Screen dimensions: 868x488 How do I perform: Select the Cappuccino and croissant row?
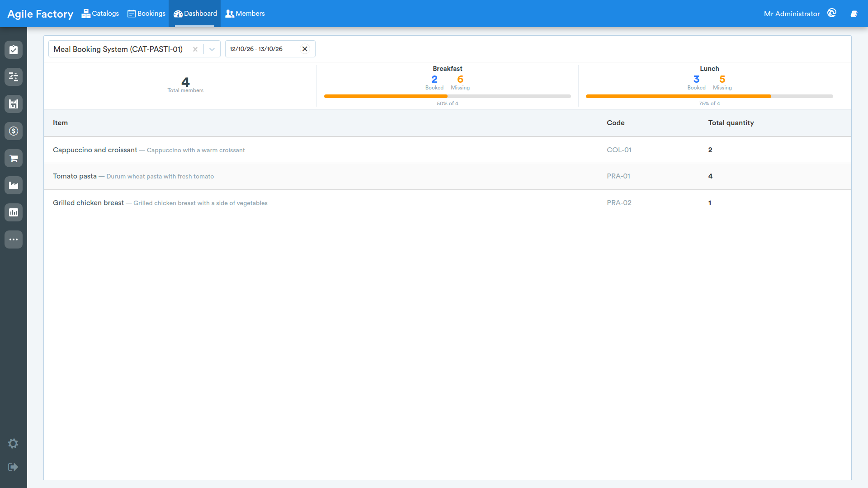pyautogui.click(x=447, y=150)
